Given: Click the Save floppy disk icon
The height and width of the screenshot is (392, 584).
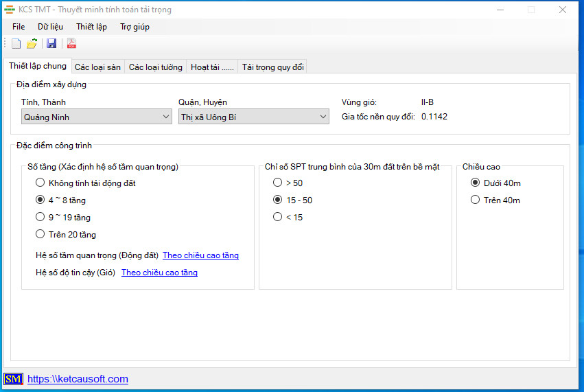Looking at the screenshot, I should point(51,44).
